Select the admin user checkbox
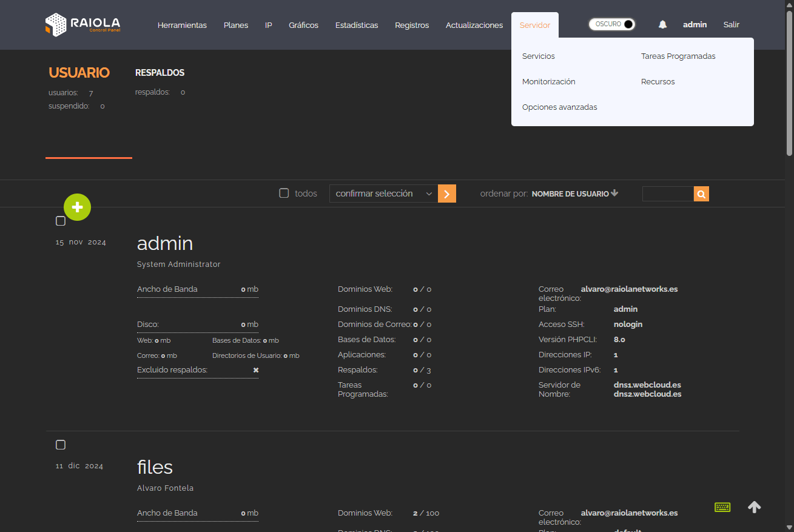This screenshot has width=794, height=532. click(61, 221)
